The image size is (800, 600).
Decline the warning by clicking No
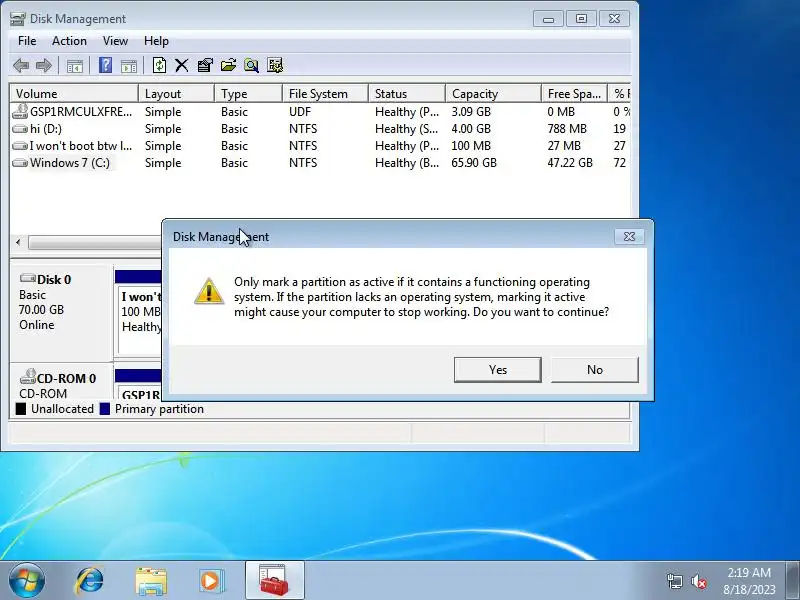point(594,369)
